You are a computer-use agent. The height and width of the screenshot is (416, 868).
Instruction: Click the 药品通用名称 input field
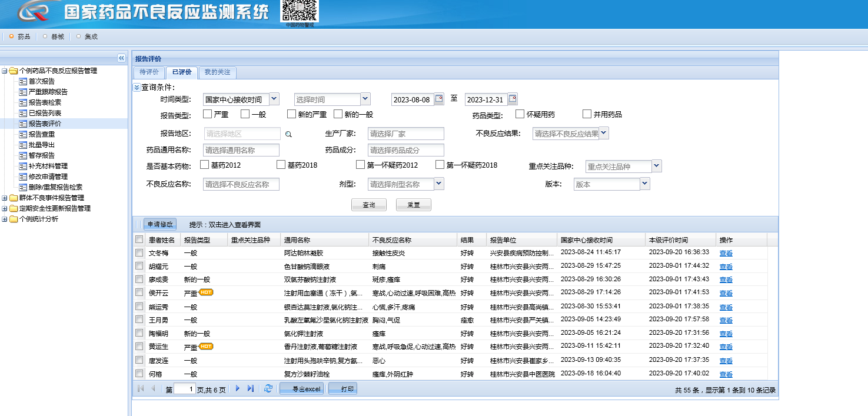point(241,150)
